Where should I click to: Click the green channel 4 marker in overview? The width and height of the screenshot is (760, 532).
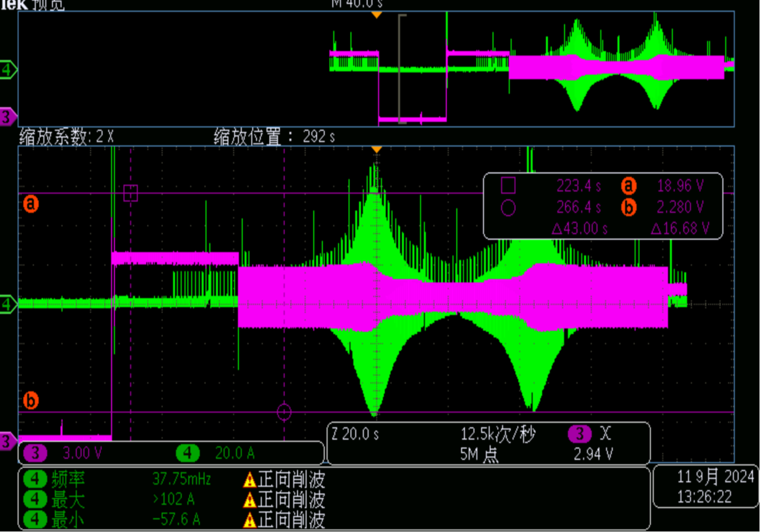[x=7, y=69]
